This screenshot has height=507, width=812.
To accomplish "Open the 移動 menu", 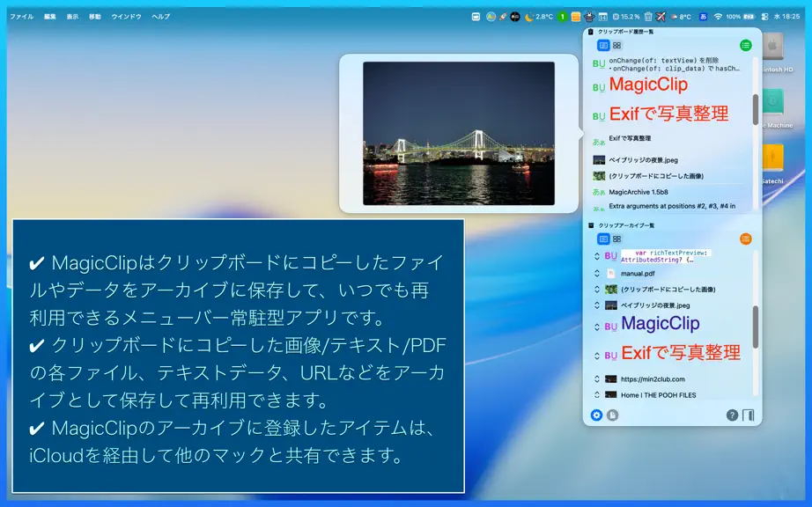I will tap(95, 17).
